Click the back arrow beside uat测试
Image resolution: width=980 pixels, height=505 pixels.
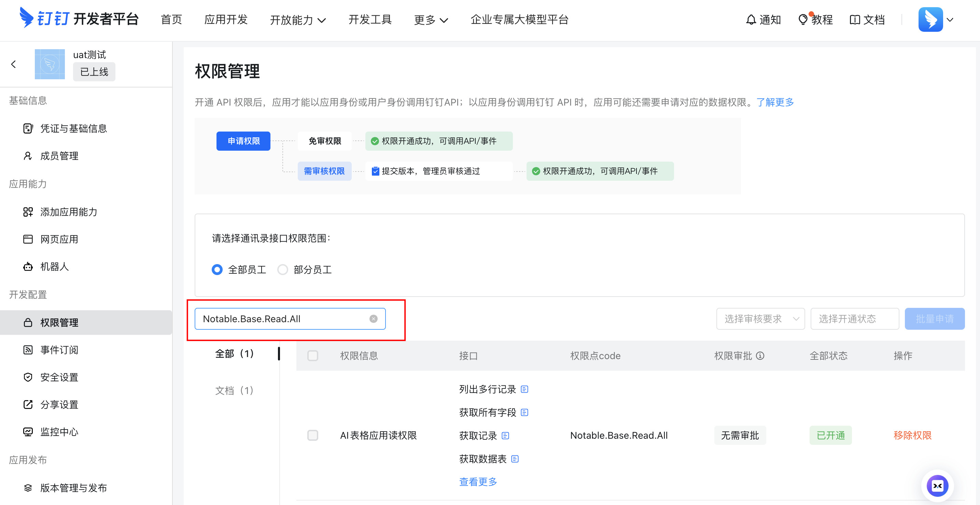14,64
